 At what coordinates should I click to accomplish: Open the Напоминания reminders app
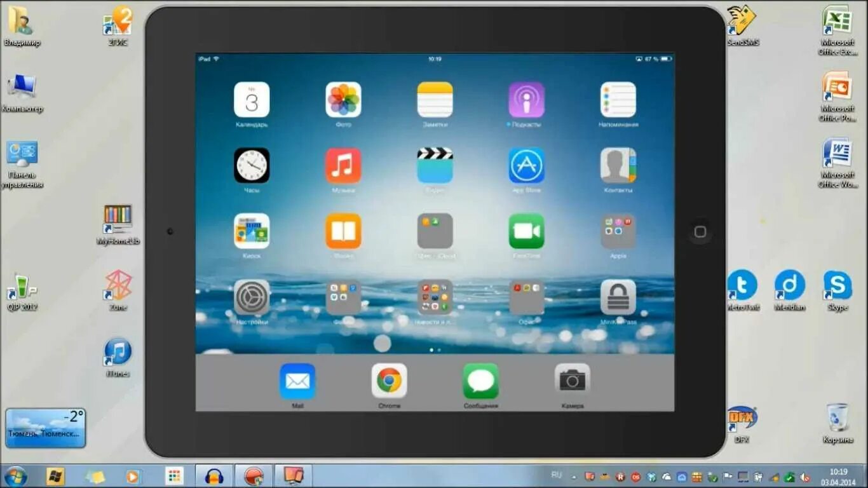[x=618, y=100]
